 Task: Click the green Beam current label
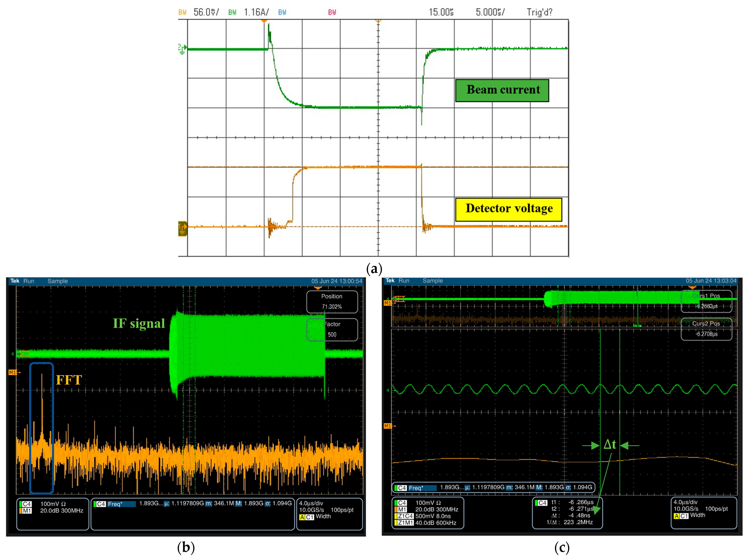502,90
